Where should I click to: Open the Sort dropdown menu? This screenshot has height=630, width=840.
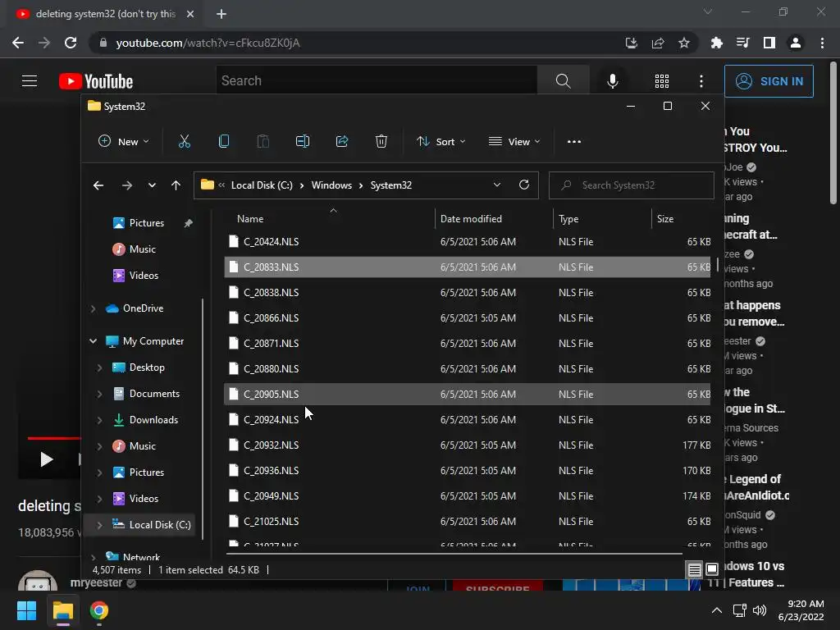441,141
